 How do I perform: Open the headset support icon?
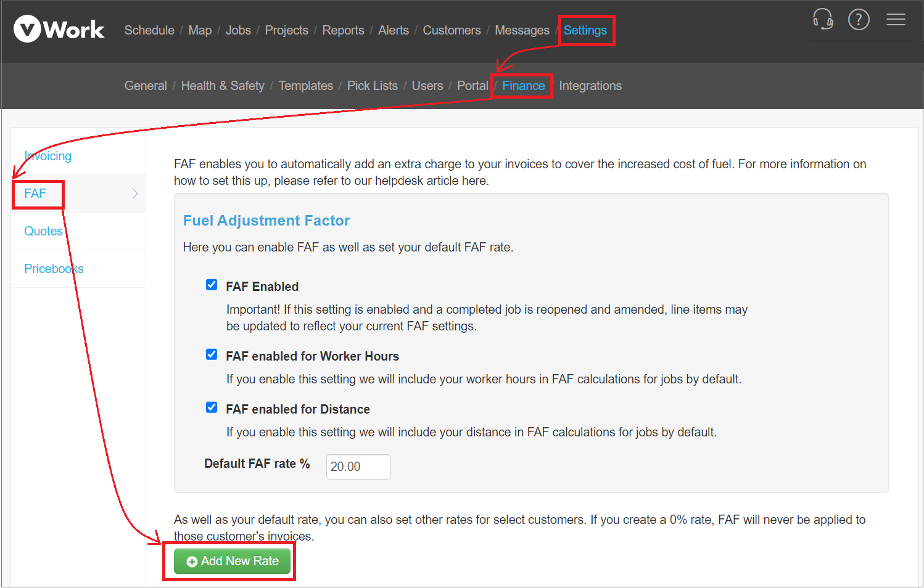(823, 19)
